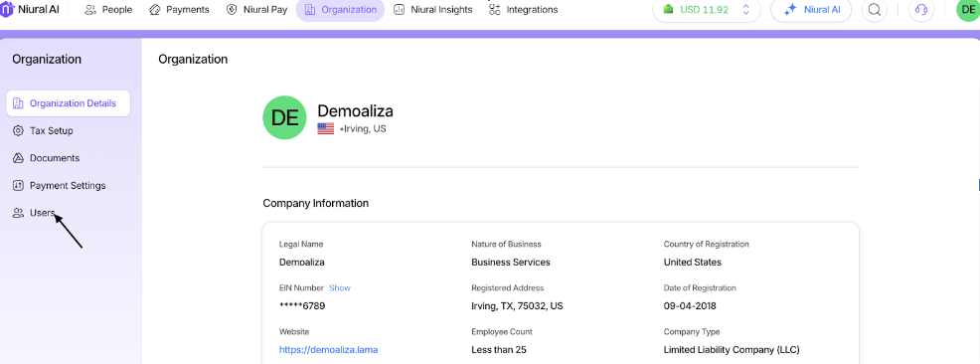The width and height of the screenshot is (980, 364).
Task: Click the Less than 25 employee count
Action: [499, 350]
